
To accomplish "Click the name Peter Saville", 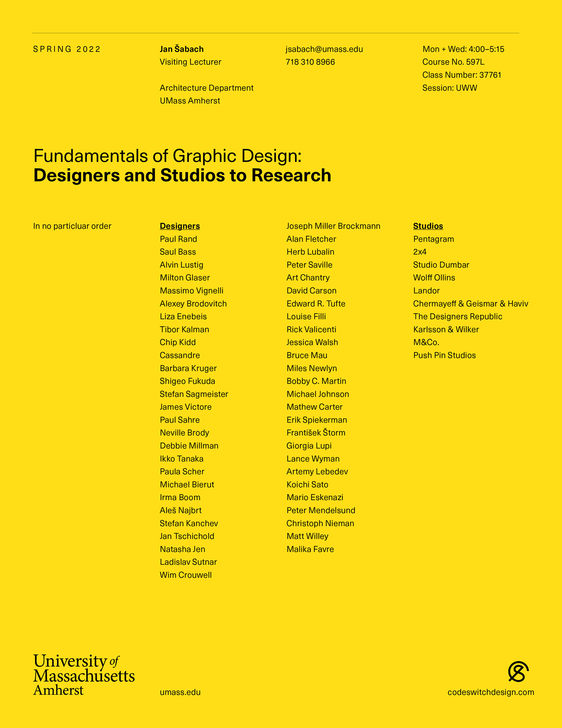I will coord(309,265).
